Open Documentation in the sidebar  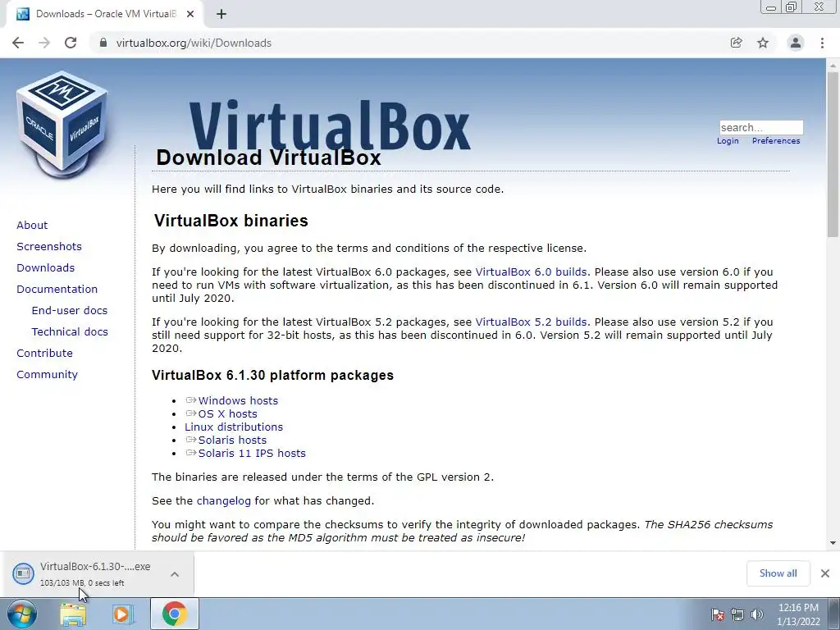tap(57, 290)
